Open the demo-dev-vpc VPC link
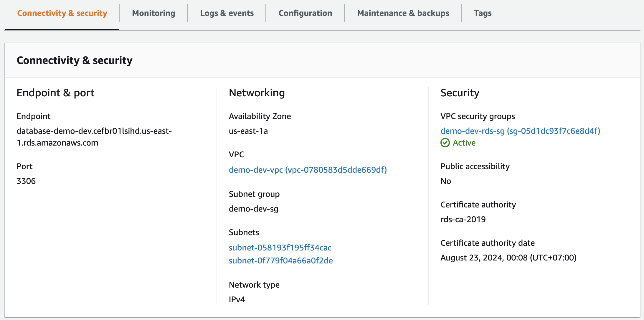Image resolution: width=644 pixels, height=320 pixels. (308, 170)
